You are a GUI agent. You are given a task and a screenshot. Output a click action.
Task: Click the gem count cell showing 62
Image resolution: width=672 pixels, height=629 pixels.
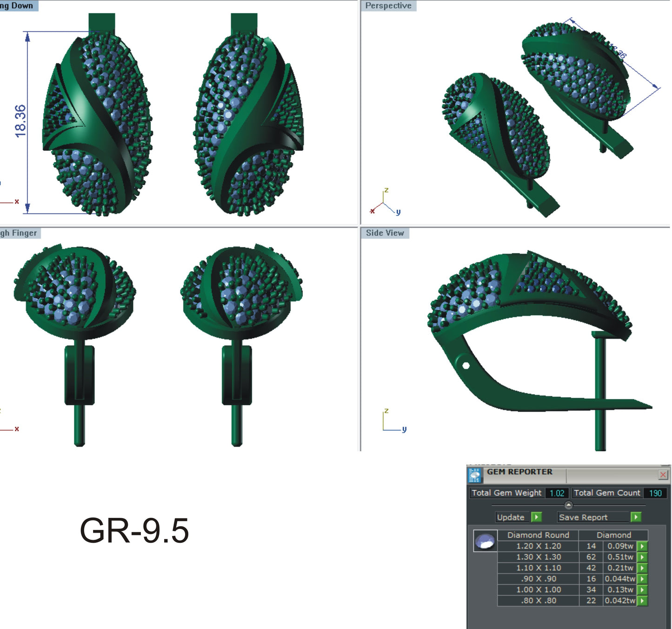591,557
